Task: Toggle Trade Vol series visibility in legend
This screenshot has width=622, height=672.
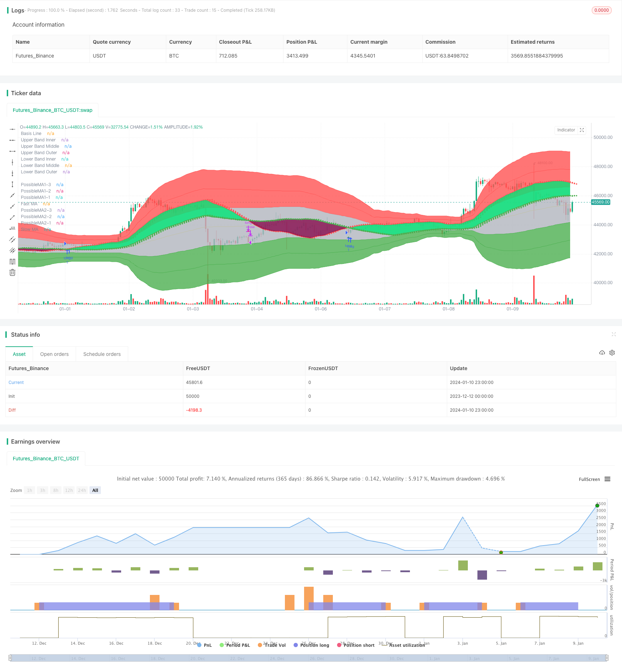Action: tap(272, 645)
